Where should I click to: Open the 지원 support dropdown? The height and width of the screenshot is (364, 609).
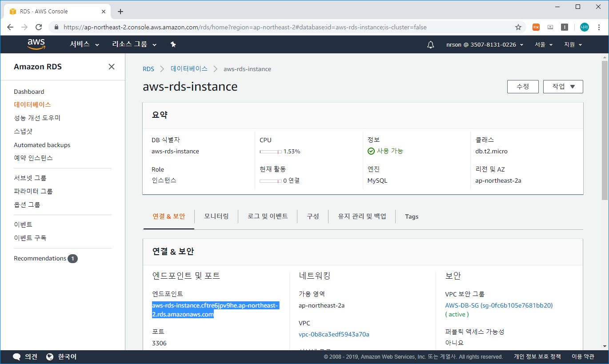573,44
